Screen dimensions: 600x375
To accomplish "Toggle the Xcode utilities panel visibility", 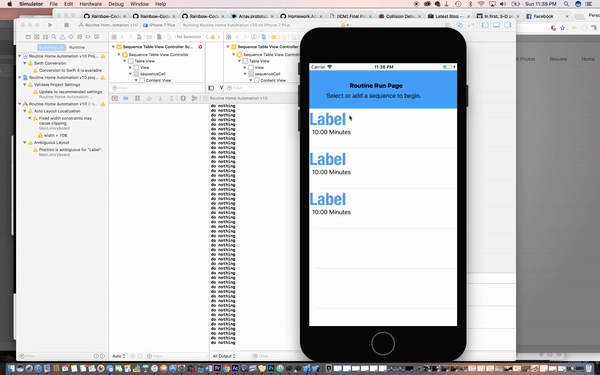I will pyautogui.click(x=508, y=25).
